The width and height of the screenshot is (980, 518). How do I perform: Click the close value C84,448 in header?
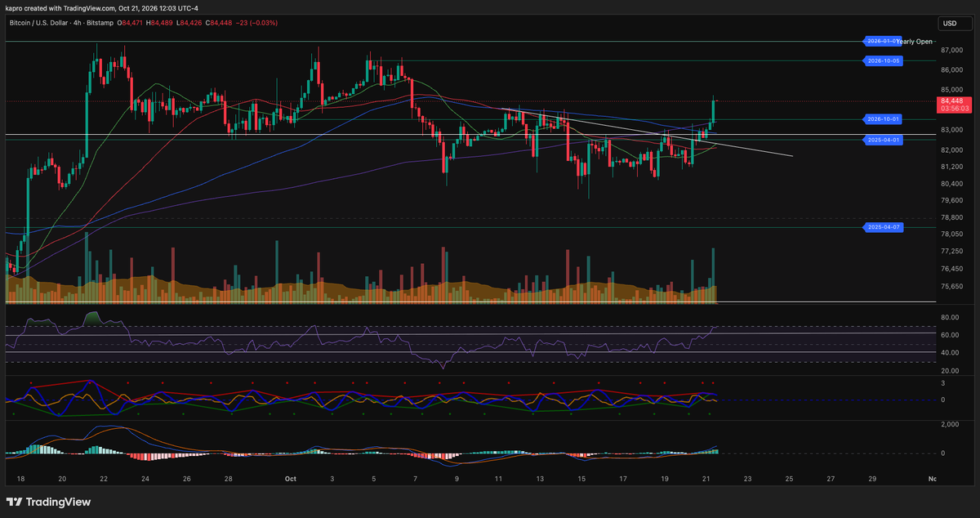(217, 23)
